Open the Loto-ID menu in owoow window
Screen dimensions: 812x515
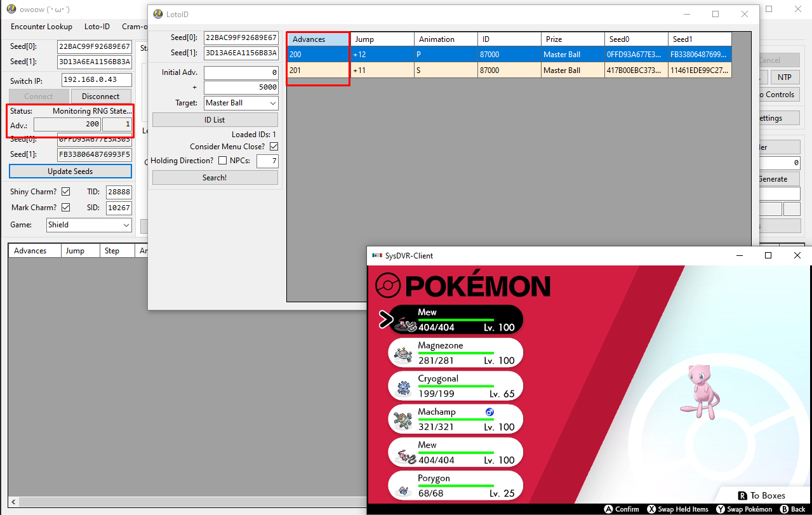point(97,27)
